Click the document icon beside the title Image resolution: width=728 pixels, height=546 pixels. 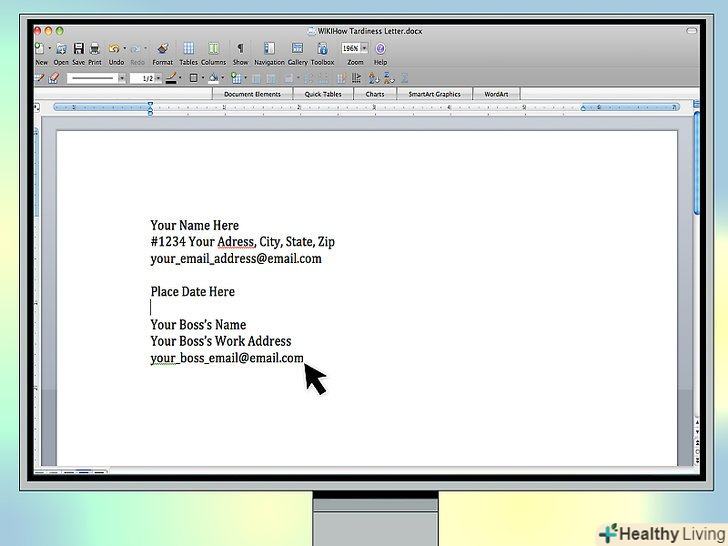click(x=312, y=31)
